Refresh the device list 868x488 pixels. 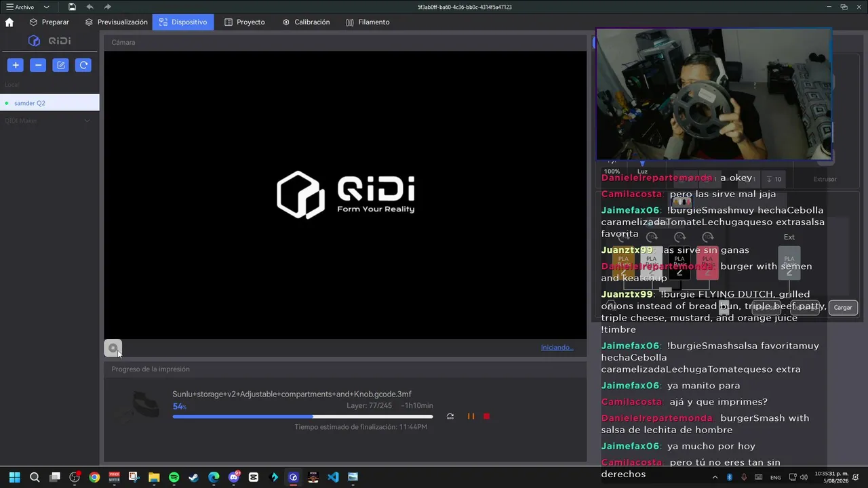pos(83,65)
